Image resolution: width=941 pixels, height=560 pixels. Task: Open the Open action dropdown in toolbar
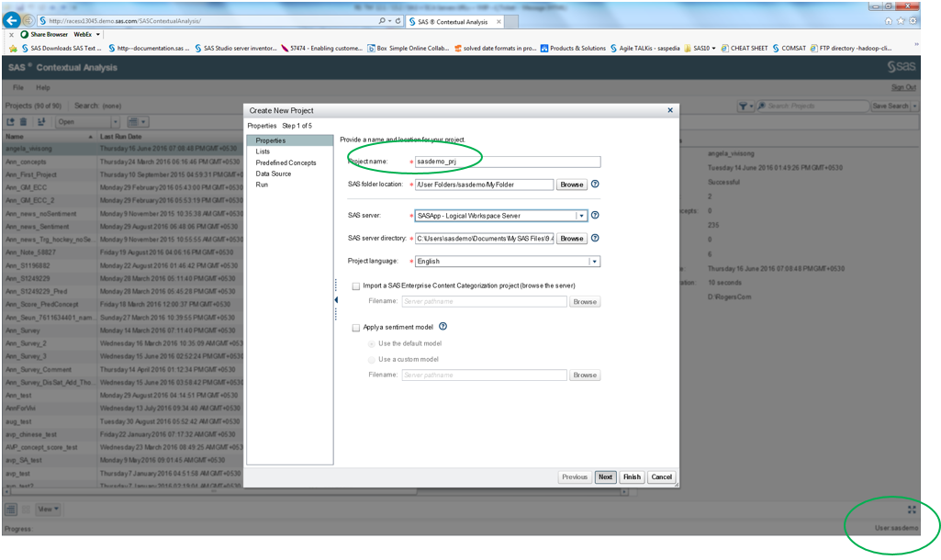click(x=116, y=122)
